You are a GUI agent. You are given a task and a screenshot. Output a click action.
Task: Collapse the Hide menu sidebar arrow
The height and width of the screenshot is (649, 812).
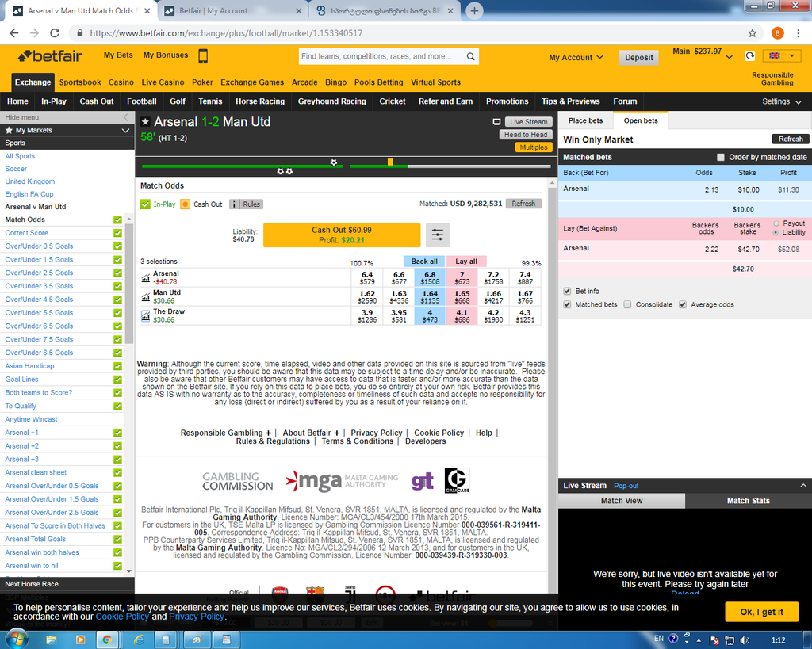[125, 117]
